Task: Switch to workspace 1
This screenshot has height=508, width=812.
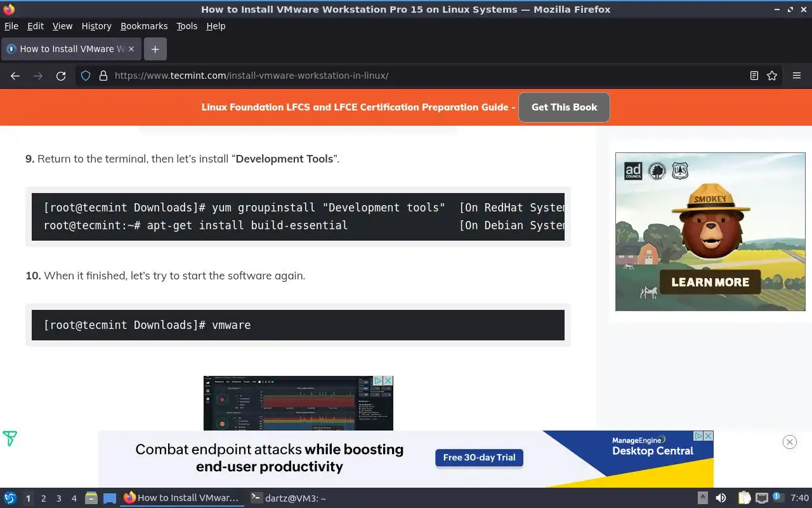Action: point(28,498)
